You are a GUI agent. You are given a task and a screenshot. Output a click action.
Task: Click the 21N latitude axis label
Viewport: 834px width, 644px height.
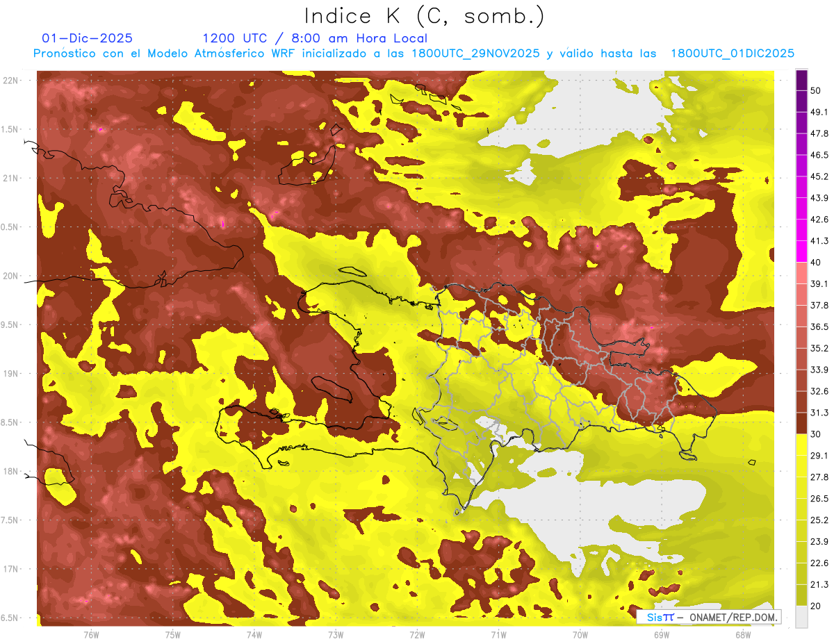(10, 178)
